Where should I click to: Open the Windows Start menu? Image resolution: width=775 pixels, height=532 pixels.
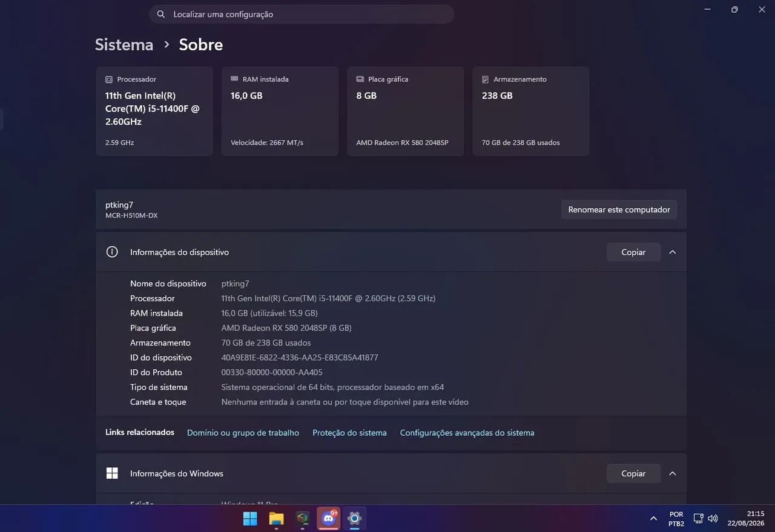click(250, 519)
